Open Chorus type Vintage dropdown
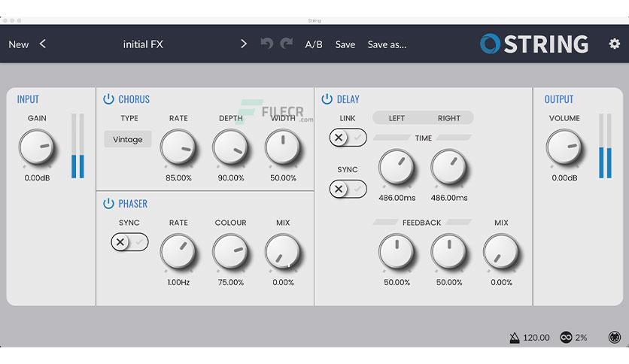This screenshot has width=629, height=364. 128,139
